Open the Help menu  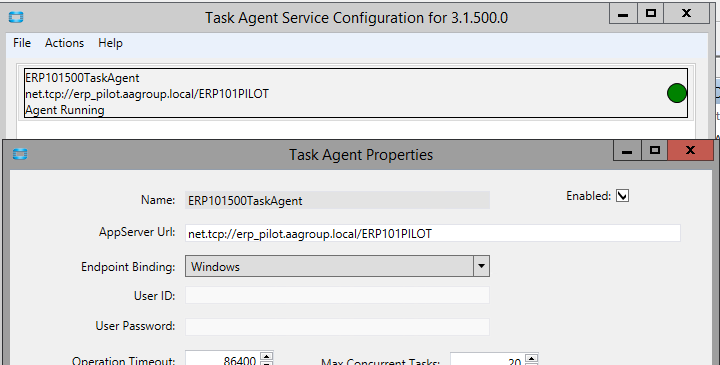click(110, 43)
